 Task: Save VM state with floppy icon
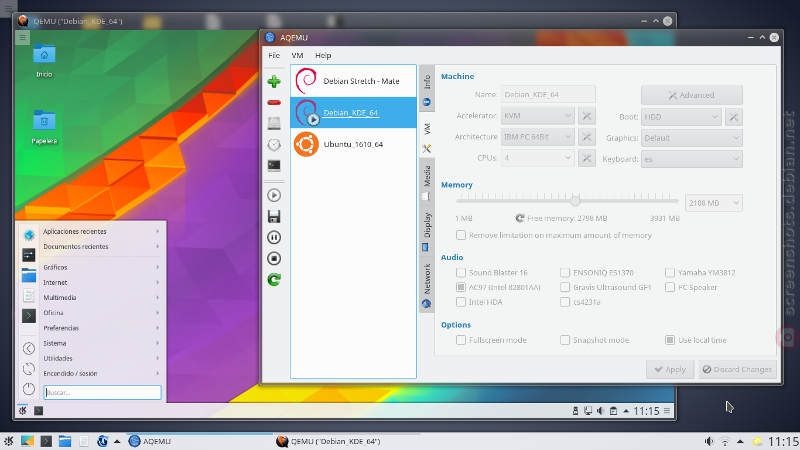click(274, 216)
